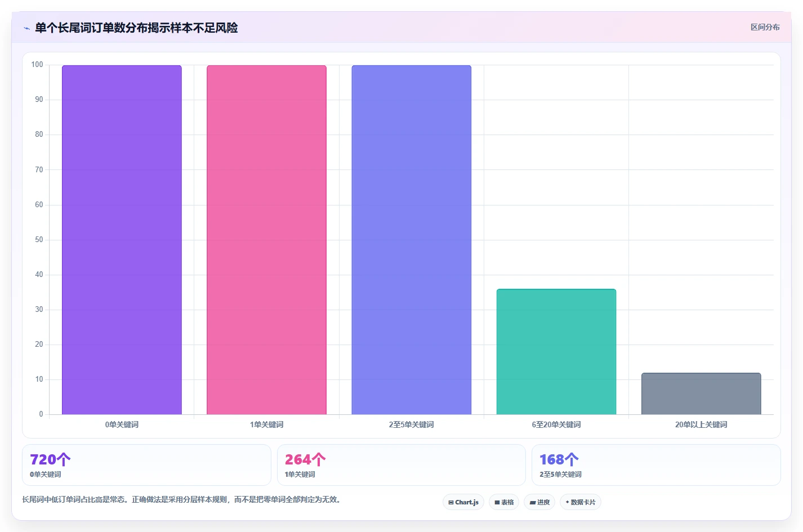
Task: Click the chart title 单个长尾词订单数分布揭示样本不足风险
Action: point(136,28)
